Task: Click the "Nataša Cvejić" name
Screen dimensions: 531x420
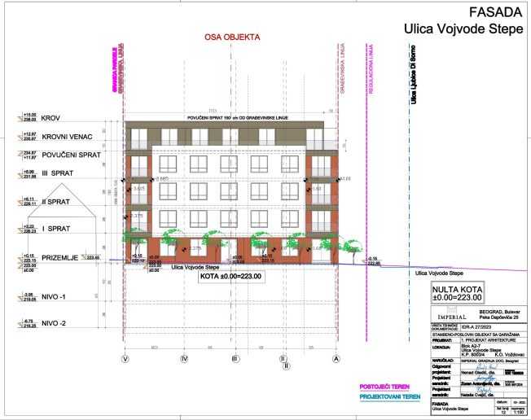Action: click(x=477, y=395)
